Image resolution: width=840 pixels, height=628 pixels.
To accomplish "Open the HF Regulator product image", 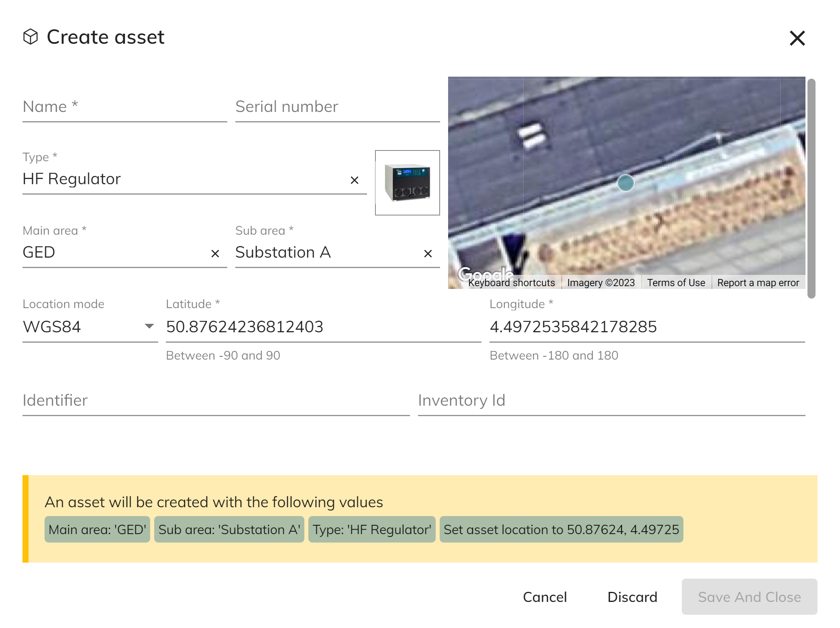I will click(x=407, y=183).
